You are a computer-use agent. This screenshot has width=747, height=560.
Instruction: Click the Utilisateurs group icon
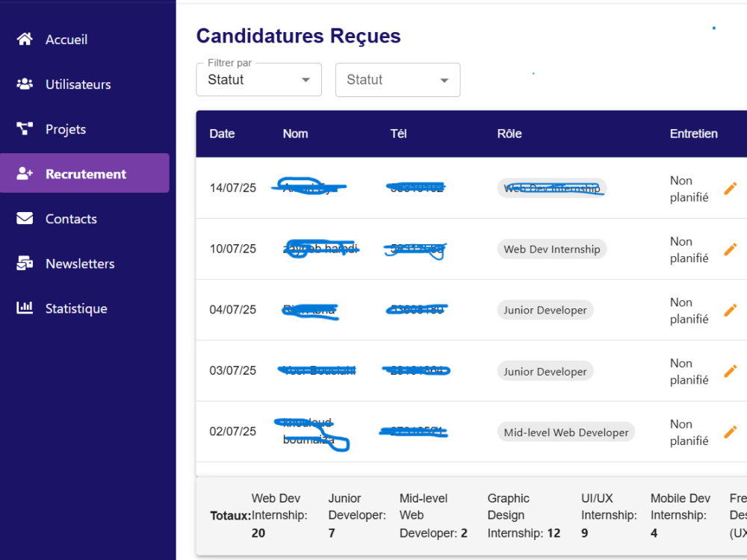point(25,84)
